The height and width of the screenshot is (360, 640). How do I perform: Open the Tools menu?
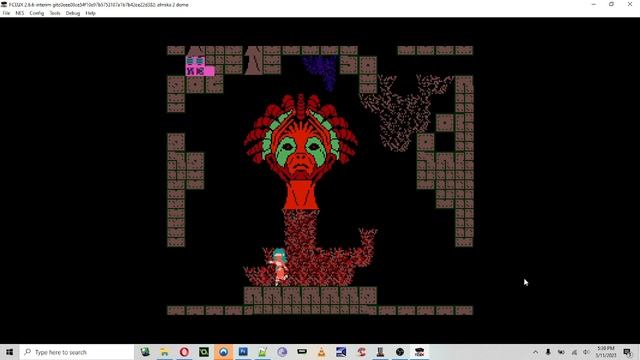coord(55,13)
